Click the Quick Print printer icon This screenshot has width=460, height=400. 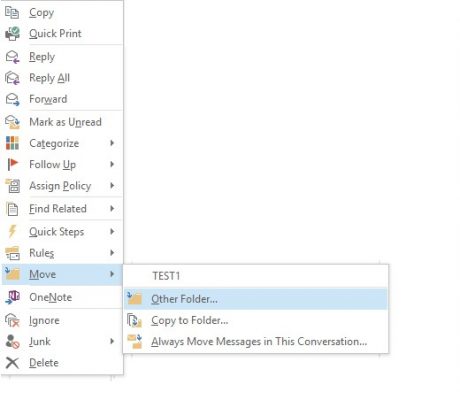click(x=13, y=34)
